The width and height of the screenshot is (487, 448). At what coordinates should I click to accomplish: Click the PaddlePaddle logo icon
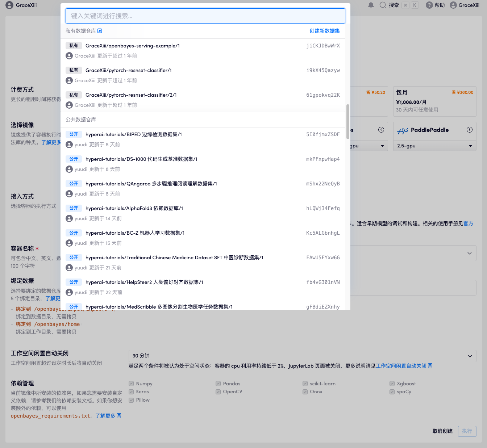tap(403, 130)
